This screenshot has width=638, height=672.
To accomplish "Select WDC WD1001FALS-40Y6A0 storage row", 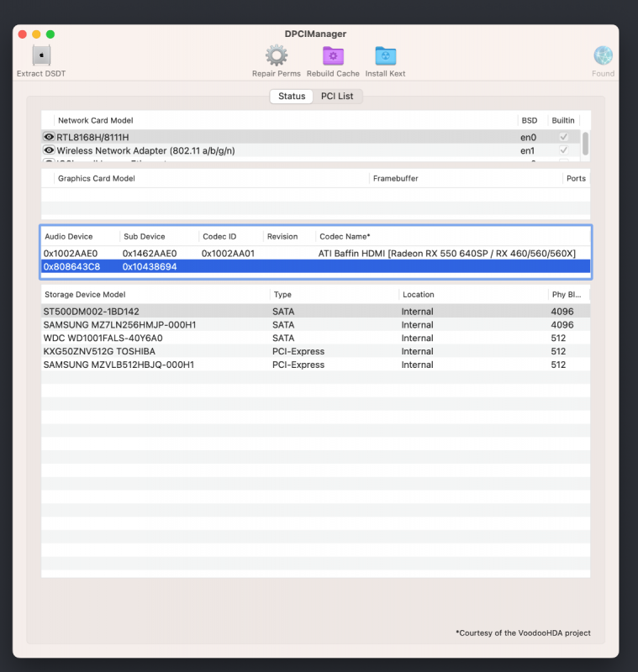I will (315, 338).
